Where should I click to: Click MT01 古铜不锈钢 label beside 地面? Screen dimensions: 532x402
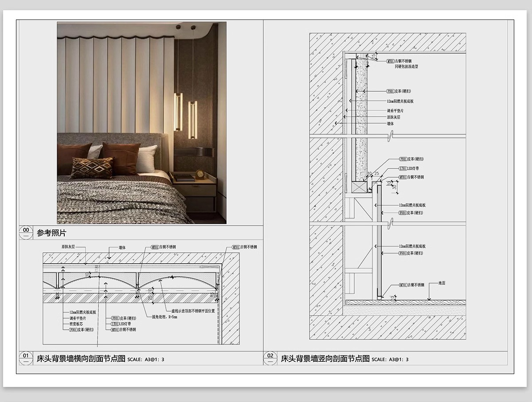pos(411,285)
